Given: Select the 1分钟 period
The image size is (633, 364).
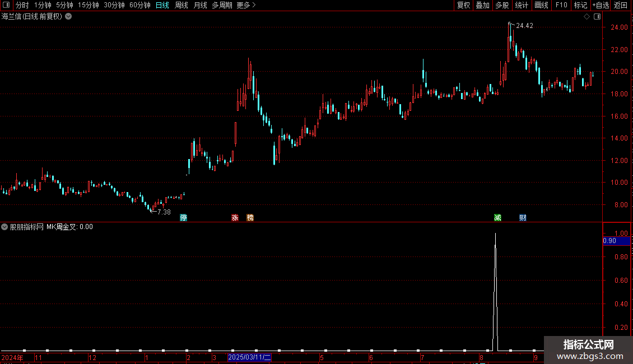Looking at the screenshot, I should click(43, 5).
